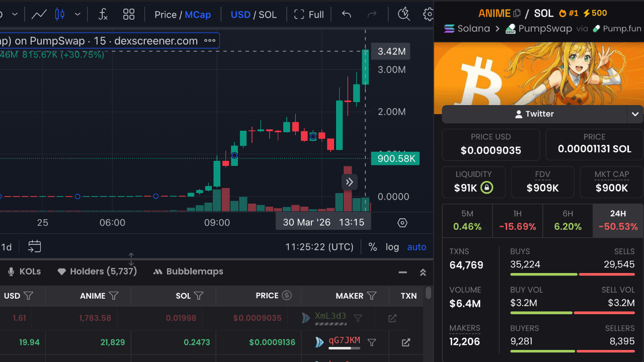Click the chart title legend box
The height and width of the screenshot is (362, 644).
point(109,41)
